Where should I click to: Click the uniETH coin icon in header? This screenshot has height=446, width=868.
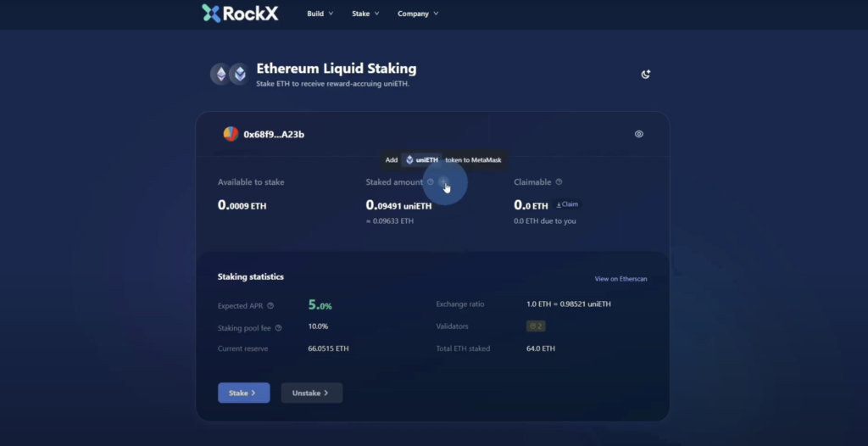[x=240, y=75]
